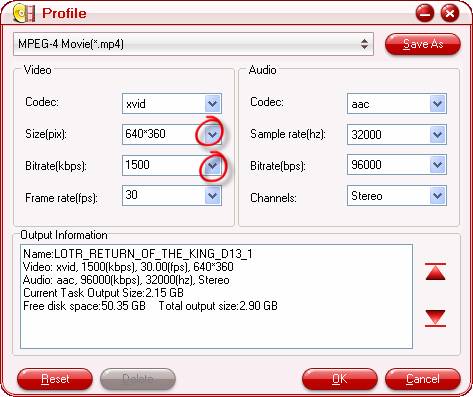Click the Reset button
Image resolution: width=473 pixels, height=397 pixels.
tap(55, 379)
